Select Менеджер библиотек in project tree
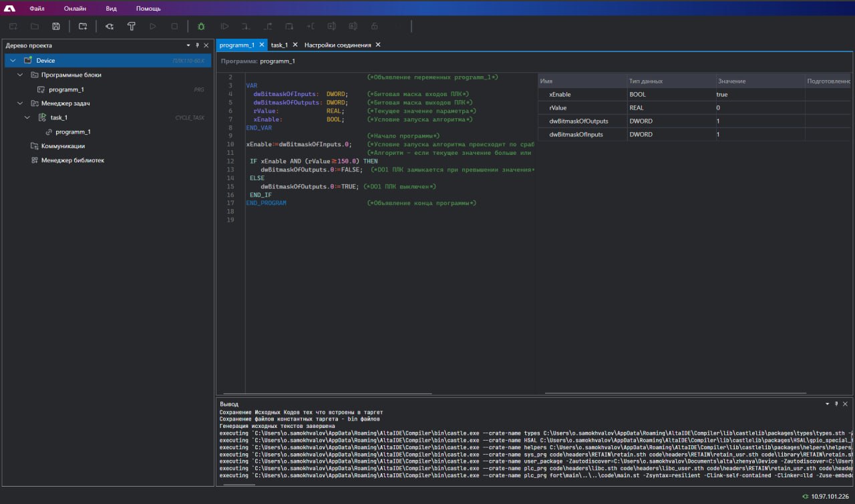855x504 pixels. tap(73, 160)
